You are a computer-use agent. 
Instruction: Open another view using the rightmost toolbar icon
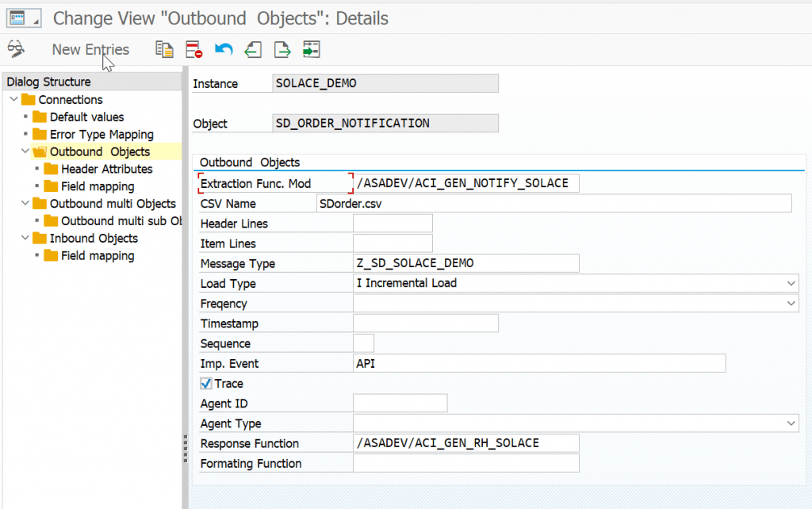pos(311,49)
